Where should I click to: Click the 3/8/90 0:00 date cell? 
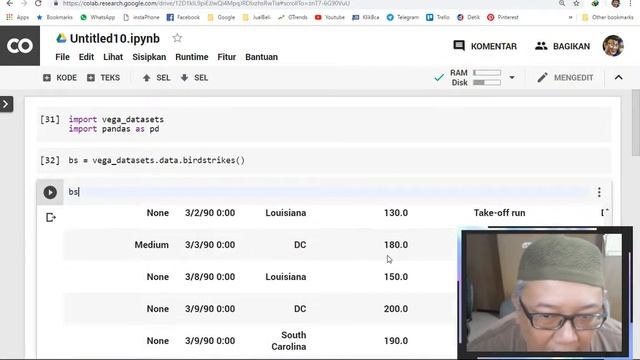210,277
